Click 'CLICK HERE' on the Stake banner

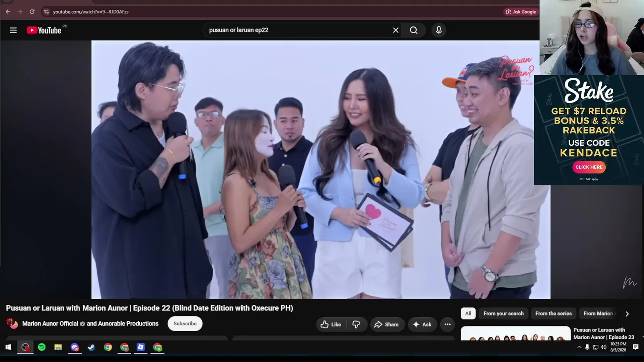point(589,167)
